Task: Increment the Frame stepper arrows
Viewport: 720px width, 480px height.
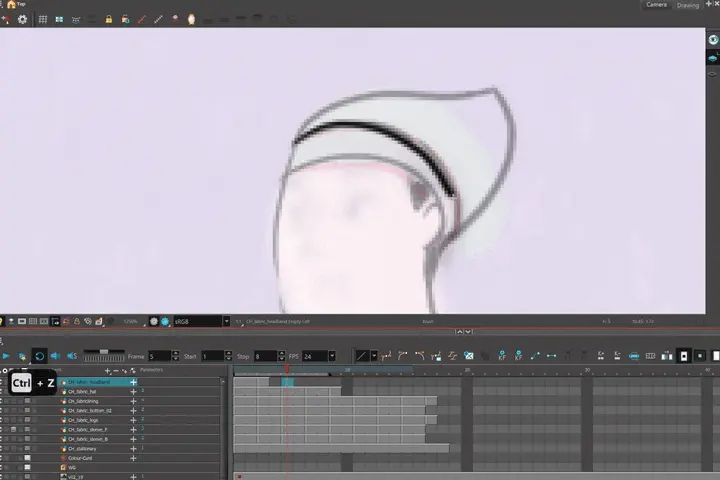Action: pyautogui.click(x=175, y=354)
